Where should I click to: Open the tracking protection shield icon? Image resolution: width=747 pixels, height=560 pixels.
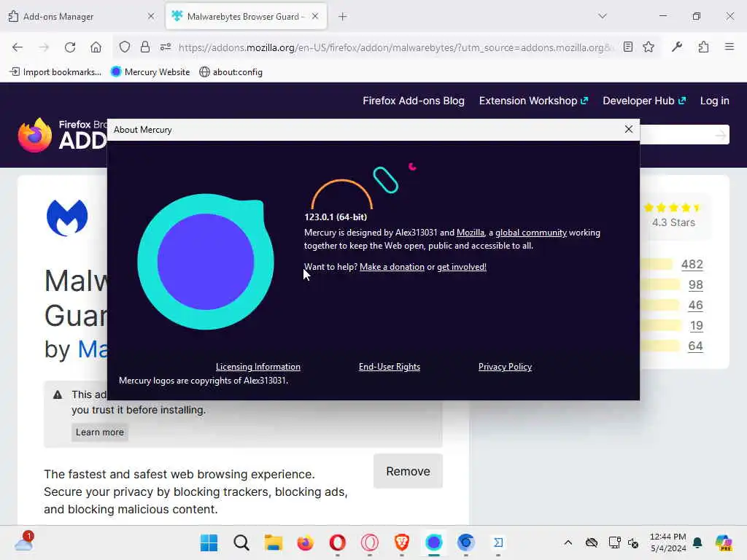coord(124,47)
